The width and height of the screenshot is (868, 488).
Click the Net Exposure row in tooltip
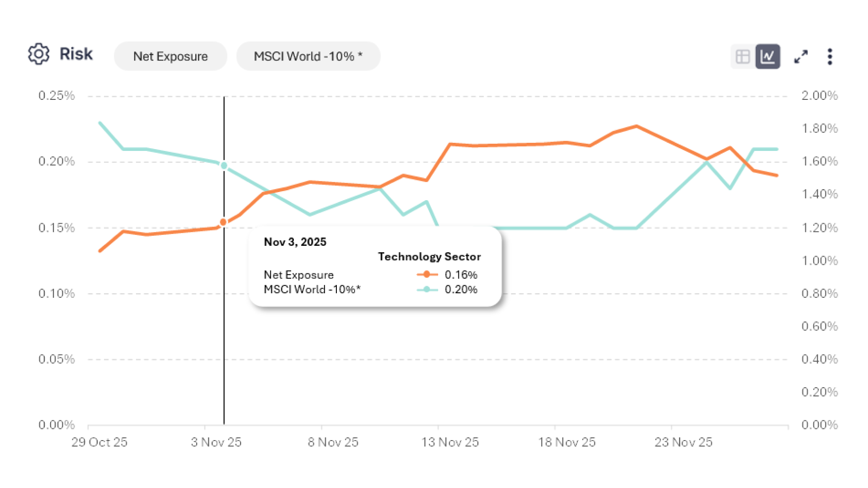tap(298, 275)
